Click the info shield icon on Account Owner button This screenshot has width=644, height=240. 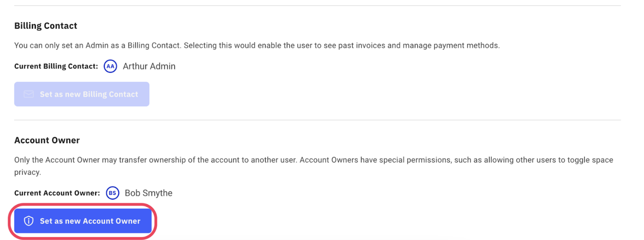[29, 221]
